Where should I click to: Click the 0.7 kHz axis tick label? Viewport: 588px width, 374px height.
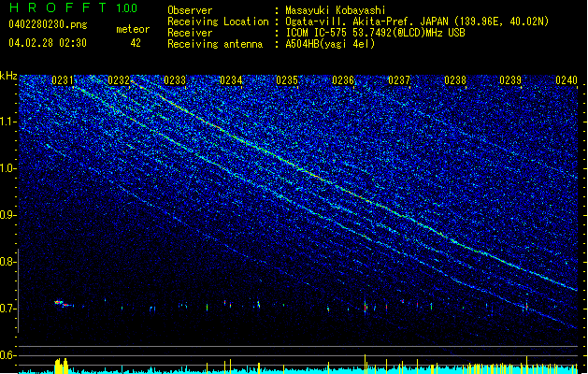click(x=8, y=309)
